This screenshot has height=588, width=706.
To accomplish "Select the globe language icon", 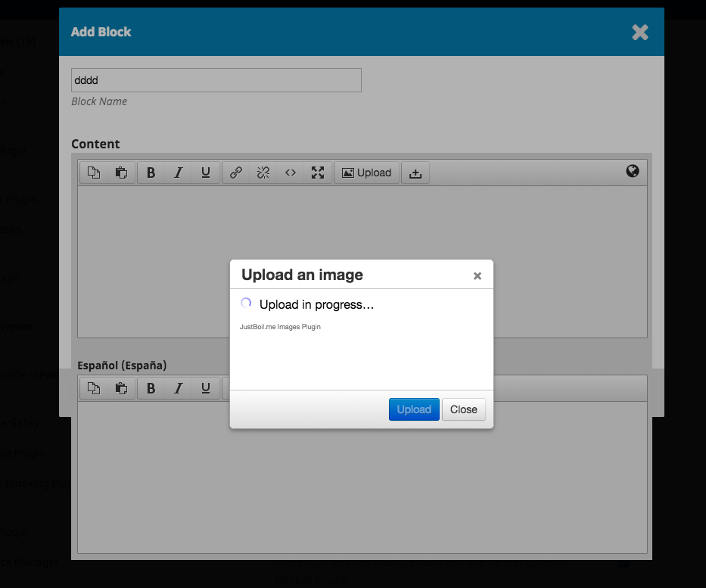I will coord(633,172).
